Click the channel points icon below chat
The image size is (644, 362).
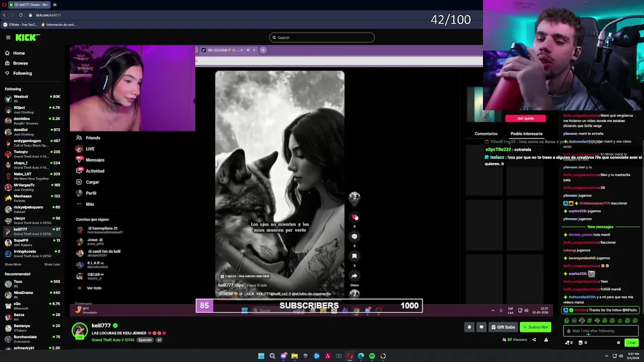pos(569,343)
